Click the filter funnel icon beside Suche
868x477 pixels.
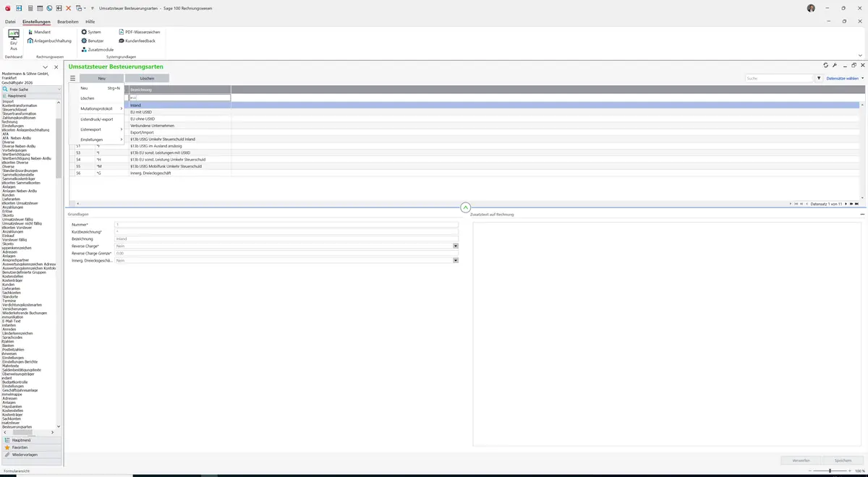(x=819, y=78)
